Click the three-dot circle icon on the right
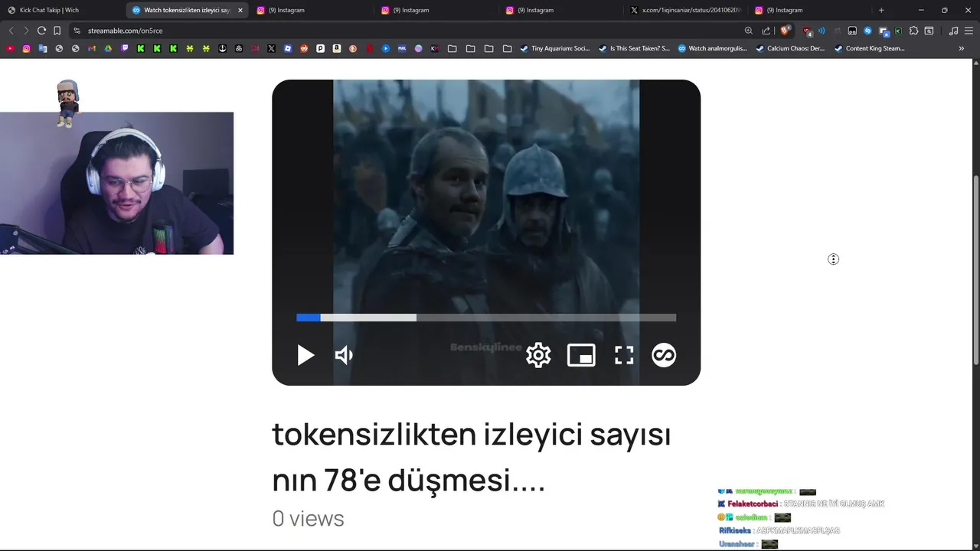This screenshot has height=551, width=980. tap(833, 259)
